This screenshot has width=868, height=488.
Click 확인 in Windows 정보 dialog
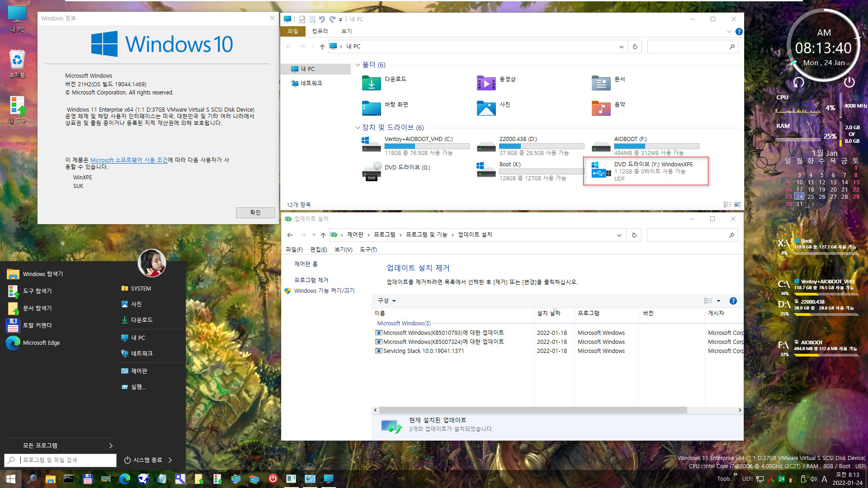[x=255, y=212]
